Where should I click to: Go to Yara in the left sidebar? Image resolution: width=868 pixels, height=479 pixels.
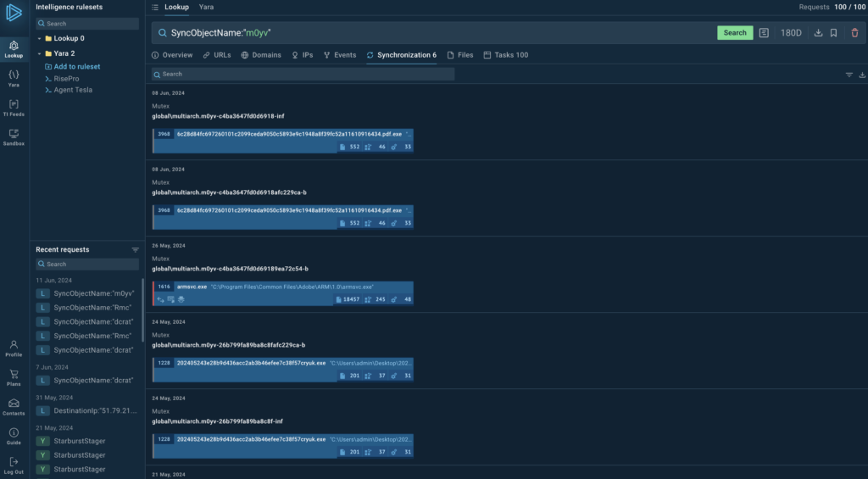click(x=14, y=77)
